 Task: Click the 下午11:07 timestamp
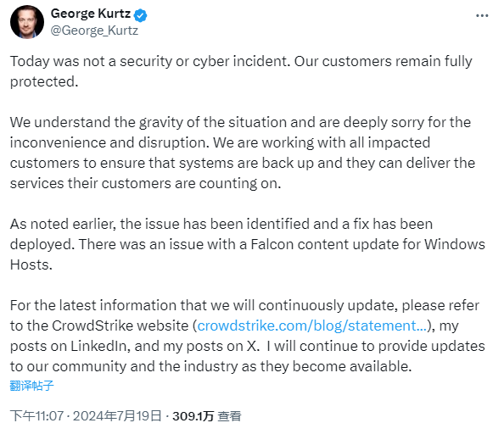pos(37,416)
